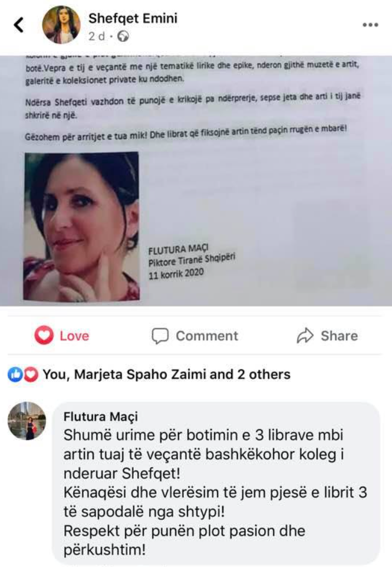View list of people who reacted

click(167, 375)
